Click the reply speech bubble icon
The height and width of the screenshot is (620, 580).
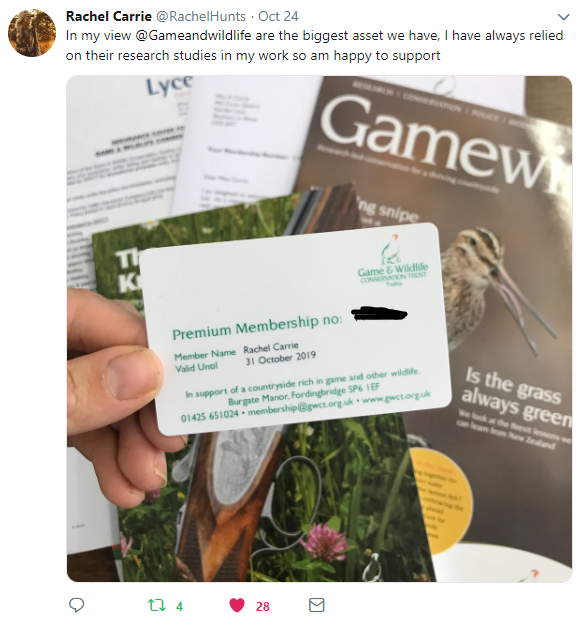pyautogui.click(x=76, y=605)
